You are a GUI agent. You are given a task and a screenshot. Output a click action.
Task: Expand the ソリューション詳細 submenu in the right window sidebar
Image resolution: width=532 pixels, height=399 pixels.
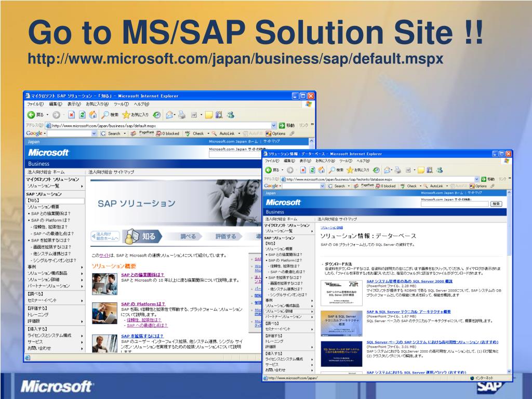[x=312, y=311]
